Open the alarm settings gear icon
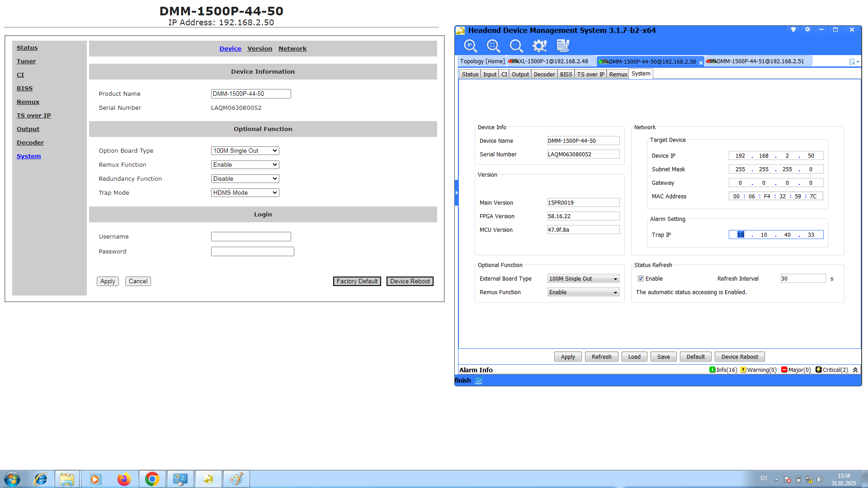Image resolution: width=868 pixels, height=488 pixels. coord(539,46)
